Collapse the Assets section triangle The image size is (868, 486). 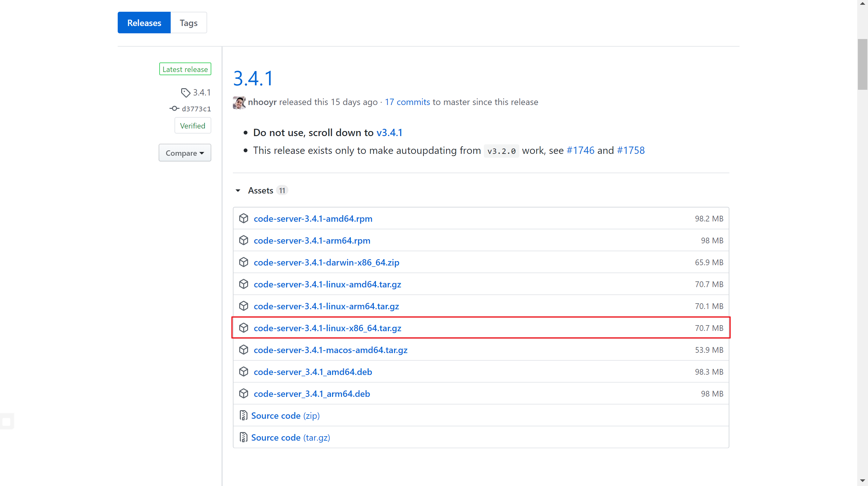click(238, 191)
